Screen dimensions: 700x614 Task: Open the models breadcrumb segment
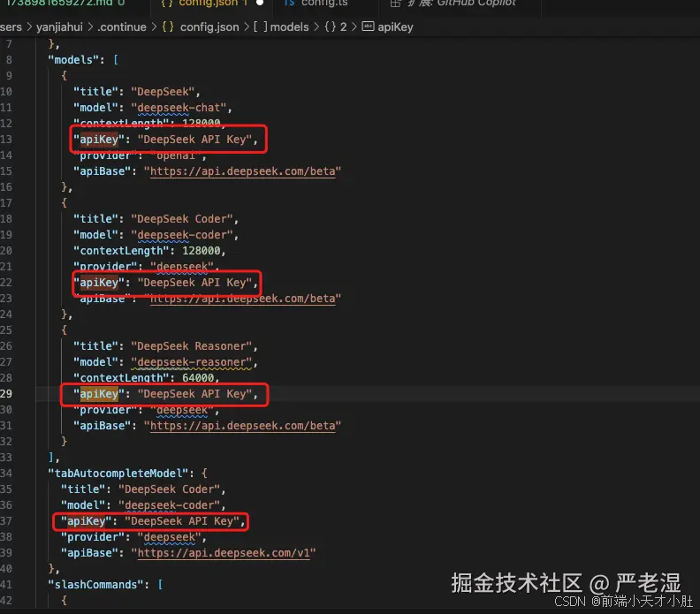pos(289,27)
